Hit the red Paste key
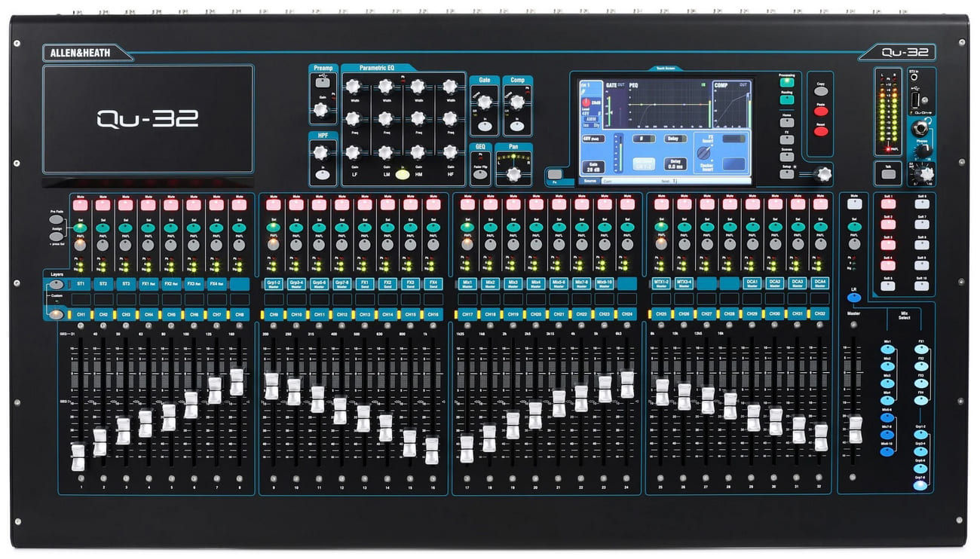The height and width of the screenshot is (559, 980). (x=821, y=111)
